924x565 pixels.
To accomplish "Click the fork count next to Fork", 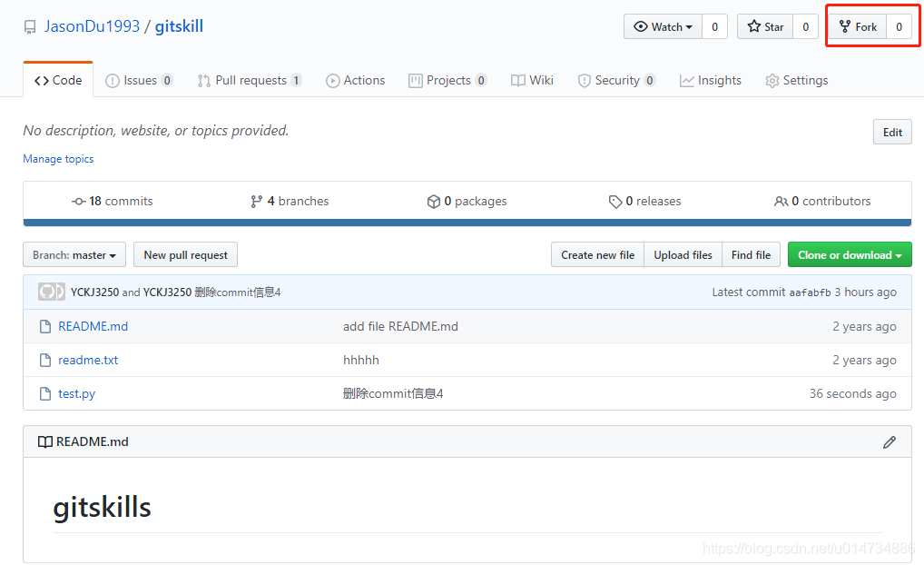I will tap(899, 26).
